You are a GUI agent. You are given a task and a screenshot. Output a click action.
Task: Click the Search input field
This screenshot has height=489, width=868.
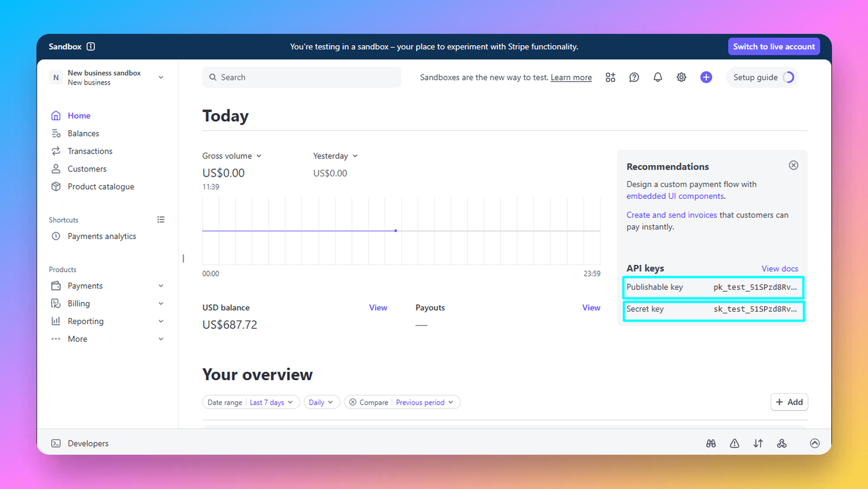[x=302, y=77]
